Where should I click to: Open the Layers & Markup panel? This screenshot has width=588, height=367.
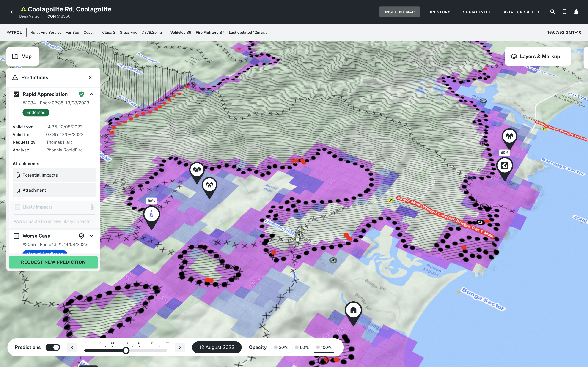(x=538, y=56)
